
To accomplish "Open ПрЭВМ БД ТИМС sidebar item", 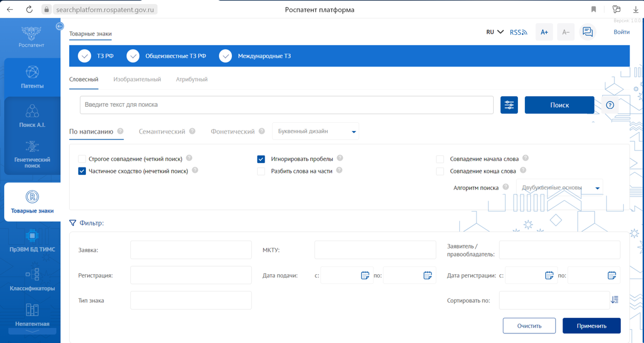I will [x=32, y=240].
